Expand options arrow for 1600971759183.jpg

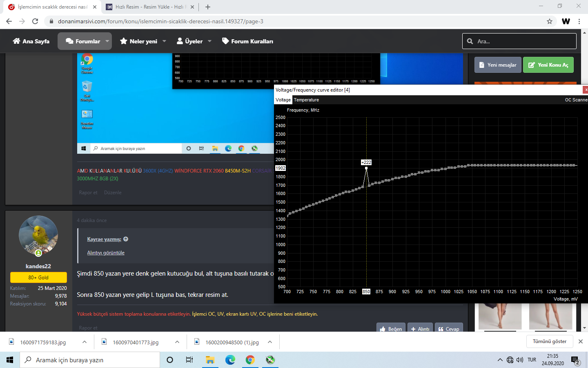[x=85, y=342]
